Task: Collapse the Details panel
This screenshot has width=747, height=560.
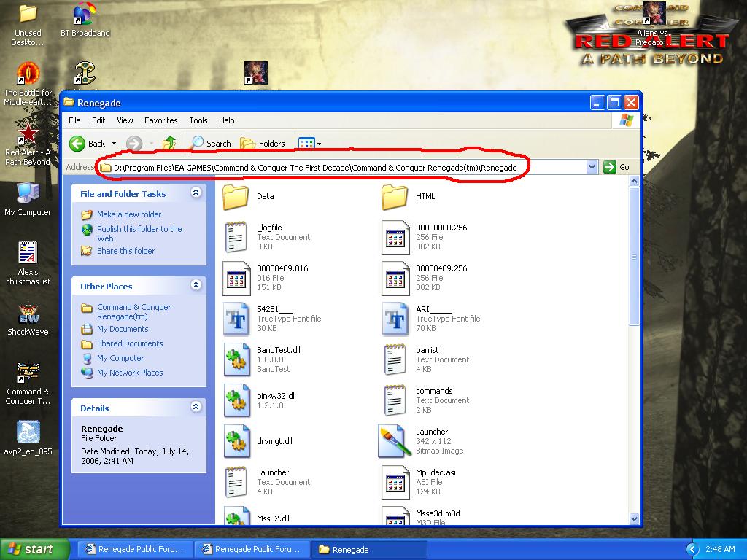Action: point(196,407)
